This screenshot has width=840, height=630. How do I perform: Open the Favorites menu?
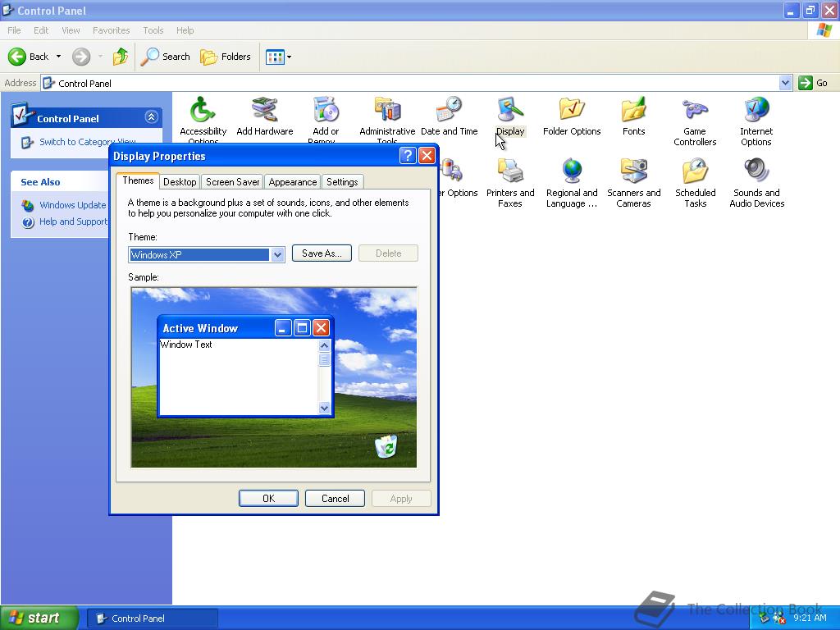pos(111,30)
